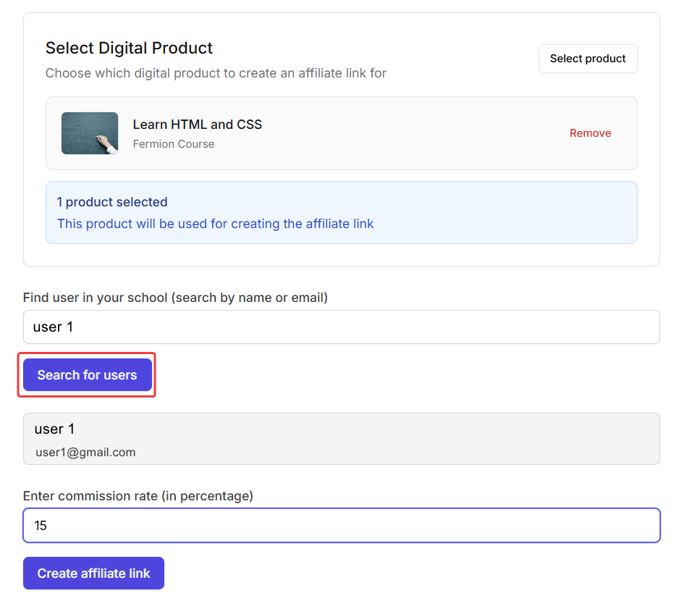The height and width of the screenshot is (601, 700).
Task: Remove the Learn HTML and CSS product
Action: click(x=590, y=133)
